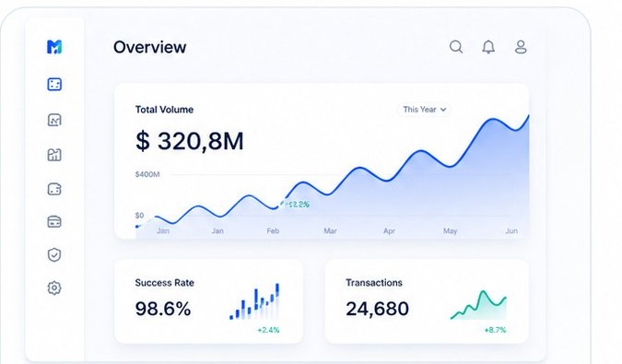The width and height of the screenshot is (622, 364).
Task: Click the 24,680 value
Action: [x=377, y=309]
